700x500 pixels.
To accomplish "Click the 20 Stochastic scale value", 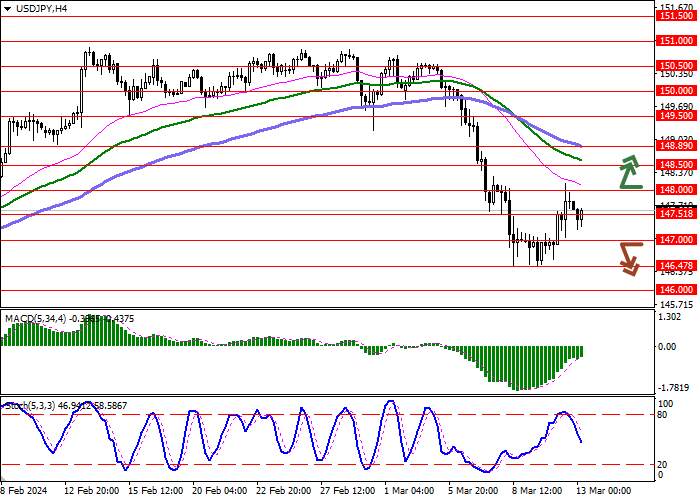I will [x=663, y=465].
